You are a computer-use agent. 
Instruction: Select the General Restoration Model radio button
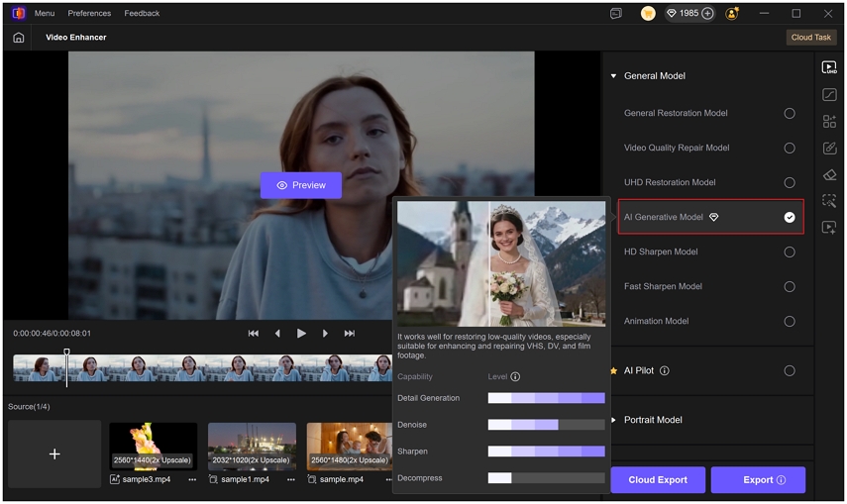coord(790,114)
